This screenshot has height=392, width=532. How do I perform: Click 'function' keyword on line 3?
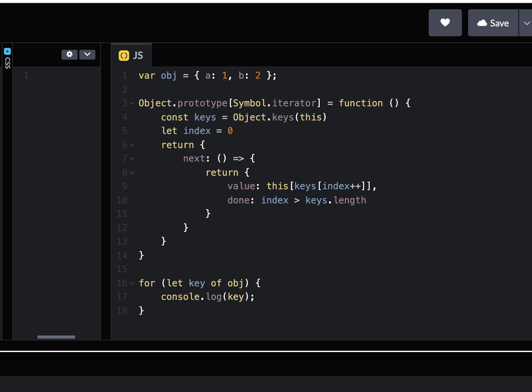click(x=361, y=103)
